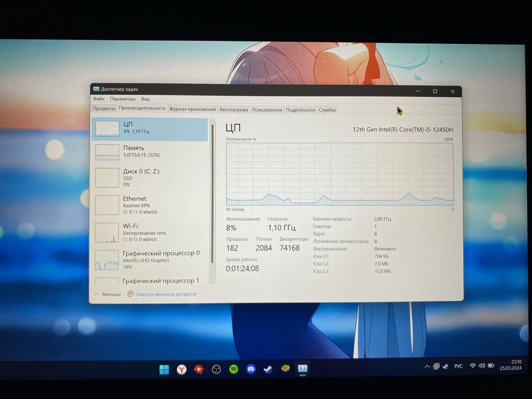Open BlueStacks from the taskbar
Image resolution: width=532 pixels, height=399 pixels.
point(285,368)
